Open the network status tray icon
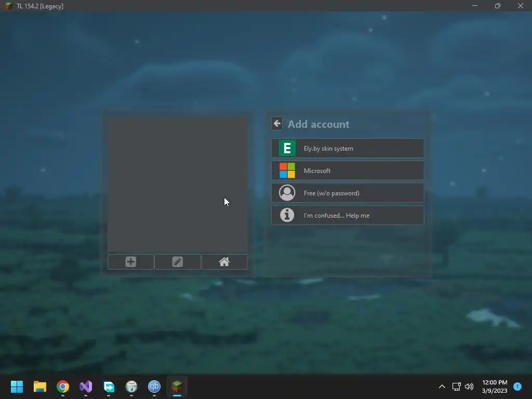This screenshot has height=399, width=532. coord(456,387)
